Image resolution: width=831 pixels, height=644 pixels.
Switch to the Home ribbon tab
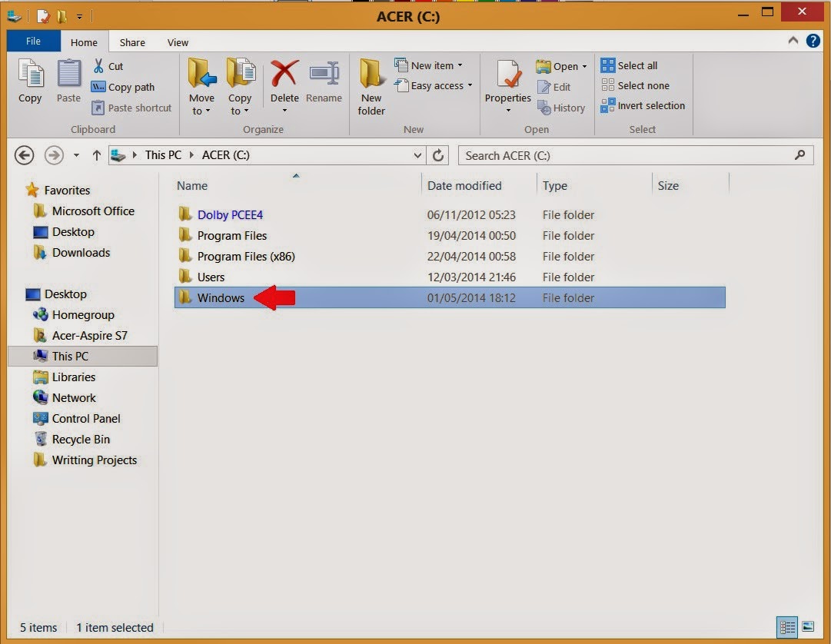click(84, 42)
